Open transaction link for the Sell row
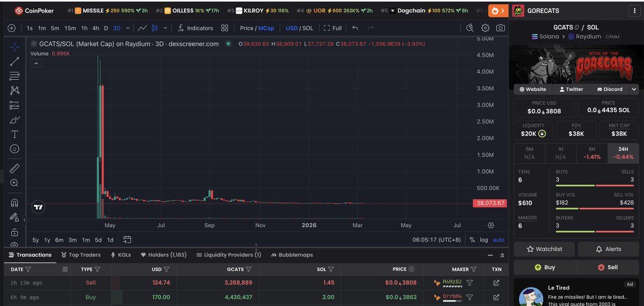Viewport: 644px width, 306px height. pyautogui.click(x=496, y=282)
